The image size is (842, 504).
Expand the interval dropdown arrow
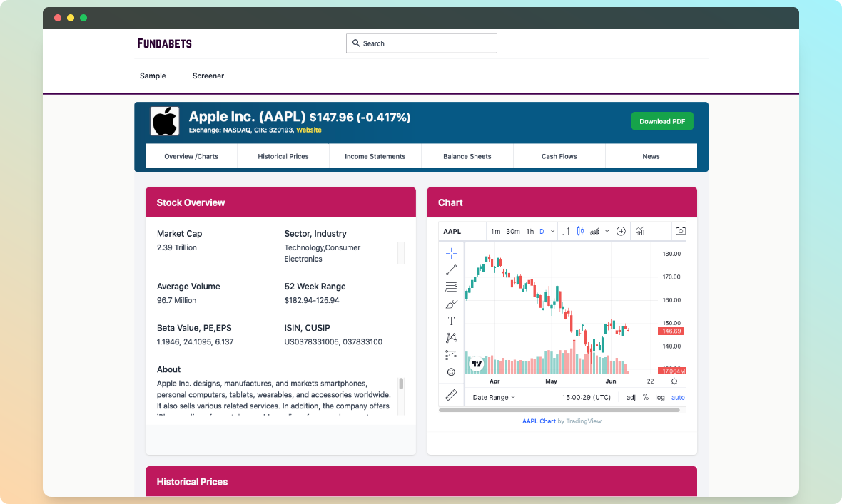point(552,232)
